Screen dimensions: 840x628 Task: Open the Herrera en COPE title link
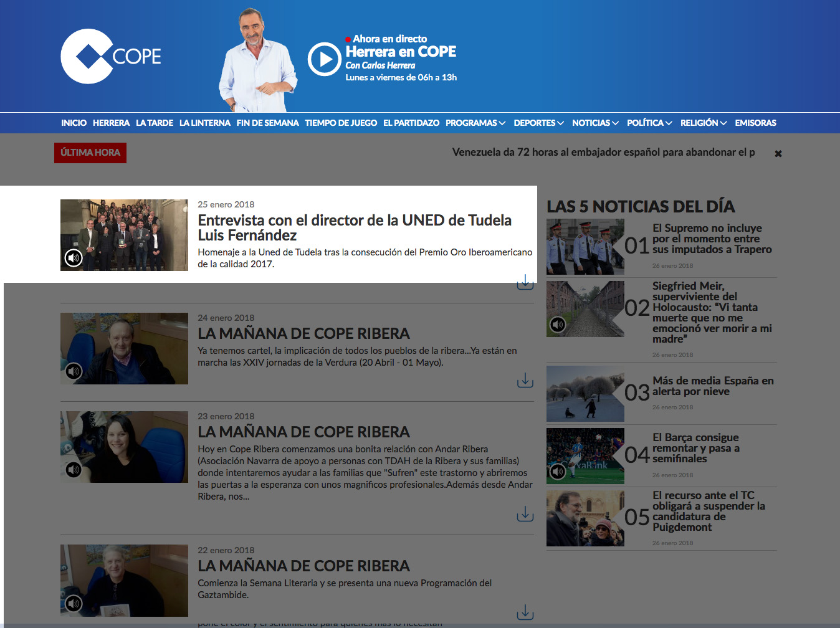tap(401, 52)
